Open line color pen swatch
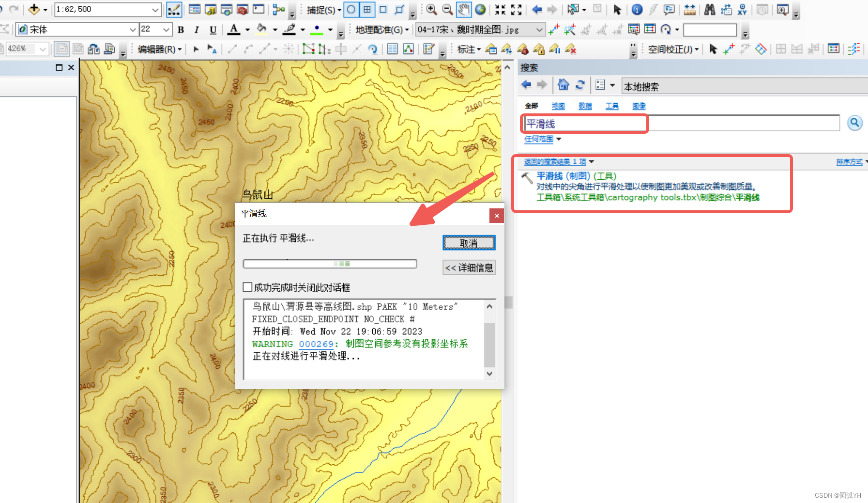The height and width of the screenshot is (503, 868). pyautogui.click(x=289, y=30)
